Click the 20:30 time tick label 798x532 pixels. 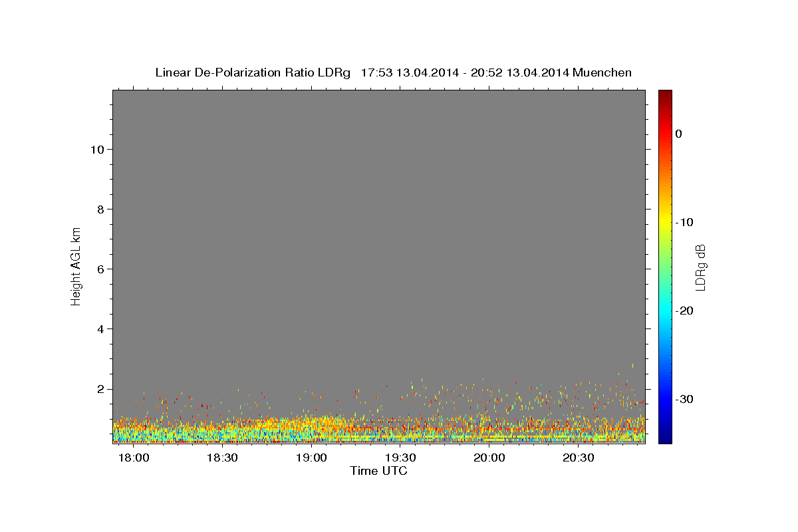coord(579,458)
